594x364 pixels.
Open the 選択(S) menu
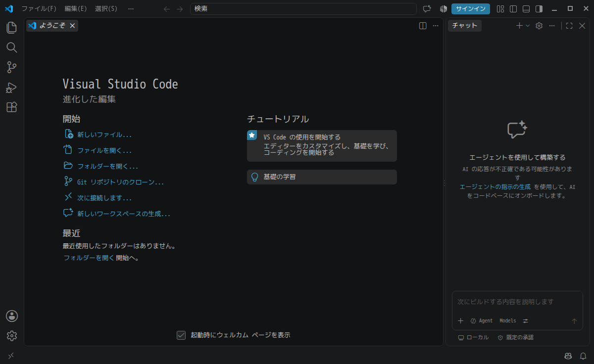point(106,9)
